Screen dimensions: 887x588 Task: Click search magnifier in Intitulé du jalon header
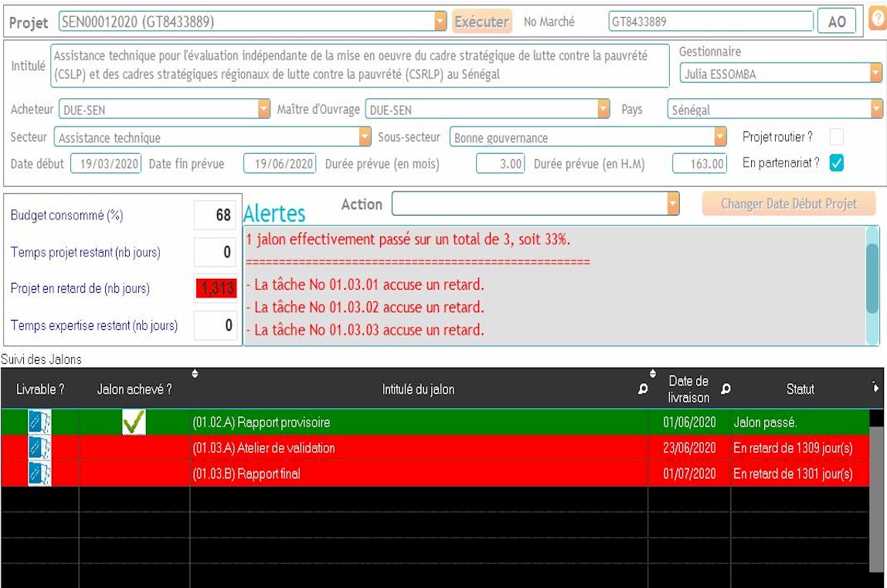(x=643, y=389)
